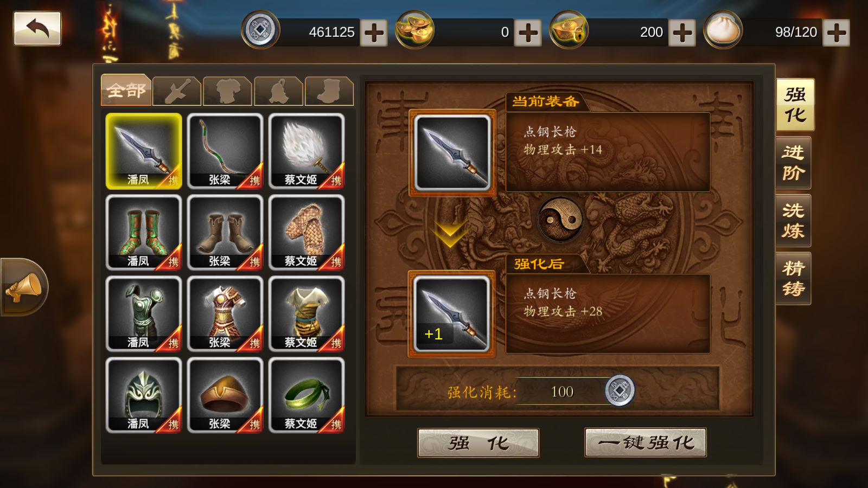Open the megaphone announcement icon
The image size is (868, 488).
tap(24, 287)
